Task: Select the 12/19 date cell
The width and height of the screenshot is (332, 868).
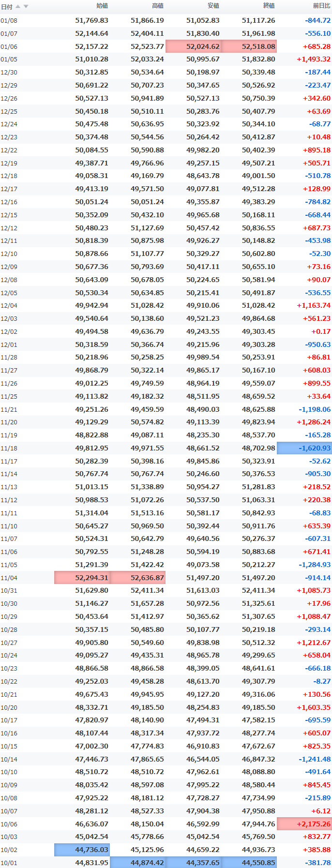Action: [x=9, y=163]
